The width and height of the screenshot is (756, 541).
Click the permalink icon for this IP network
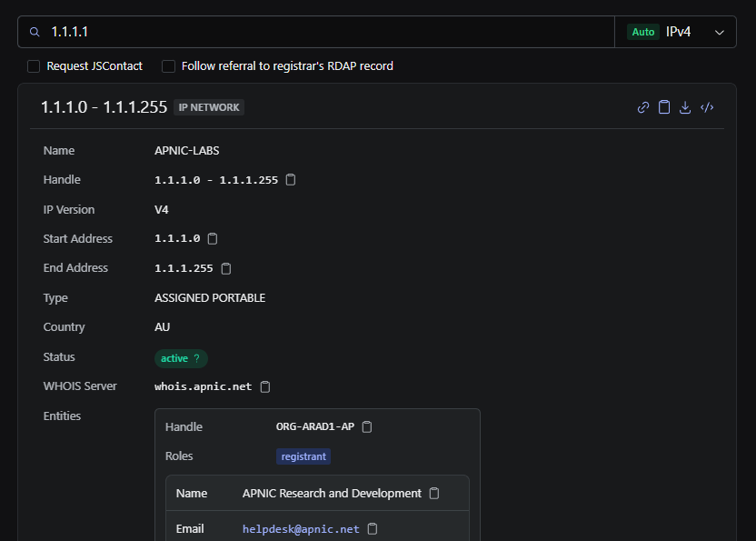pyautogui.click(x=642, y=106)
